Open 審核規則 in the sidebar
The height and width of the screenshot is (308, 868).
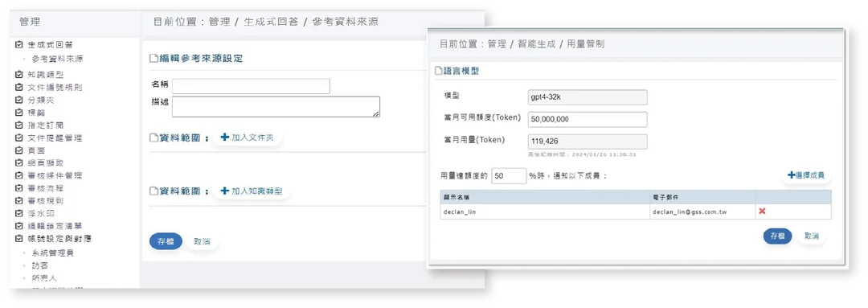click(x=46, y=201)
